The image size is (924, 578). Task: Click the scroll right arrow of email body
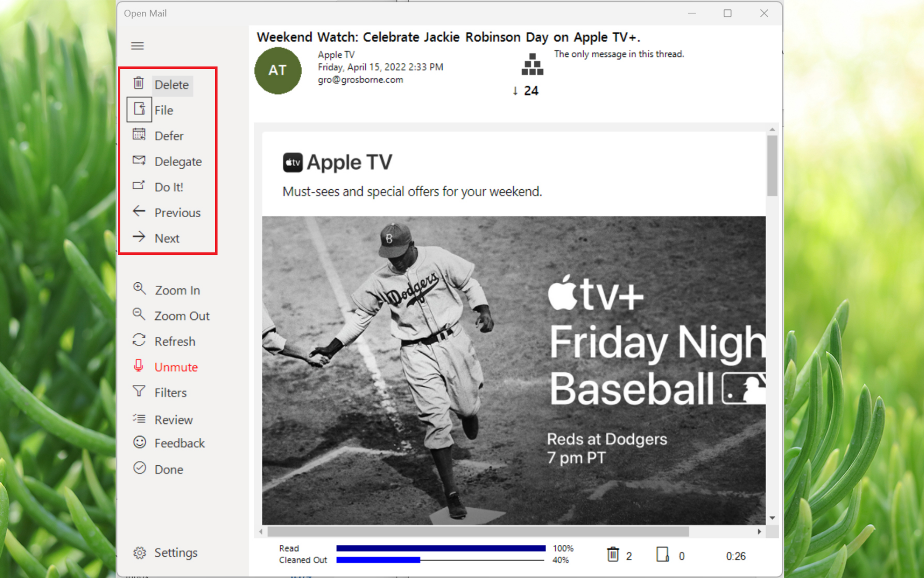pos(759,532)
